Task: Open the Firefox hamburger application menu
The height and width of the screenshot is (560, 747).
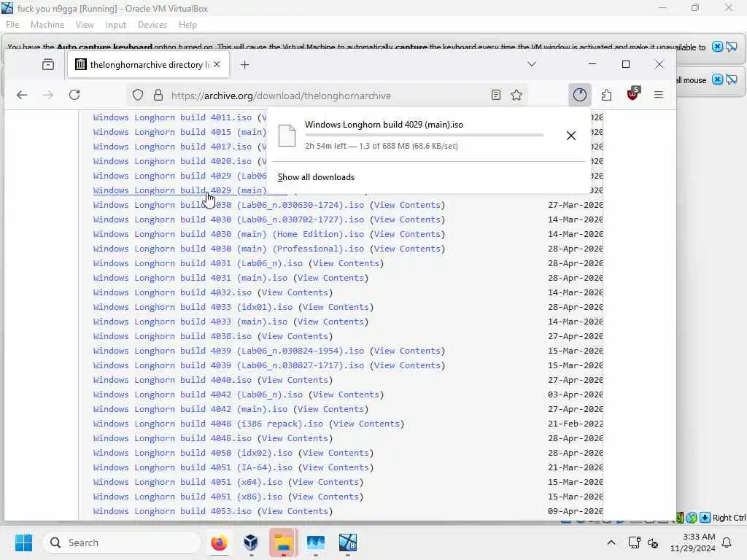Action: tap(659, 96)
